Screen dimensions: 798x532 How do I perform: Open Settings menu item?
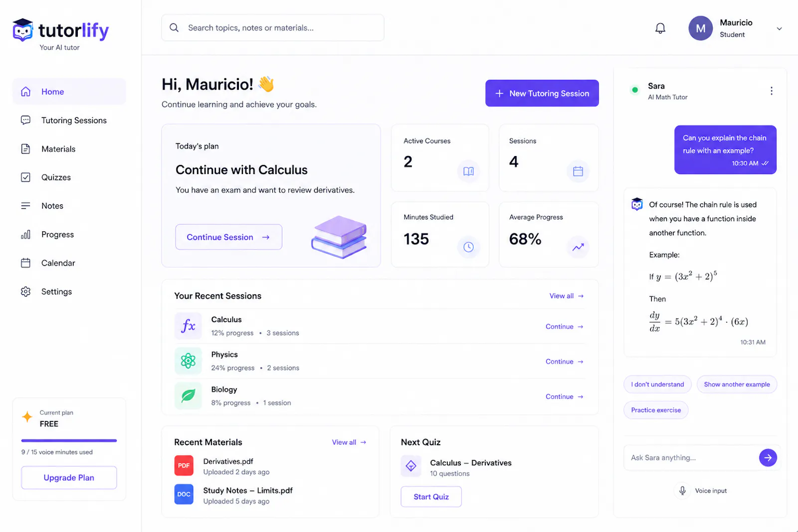[x=69, y=291]
